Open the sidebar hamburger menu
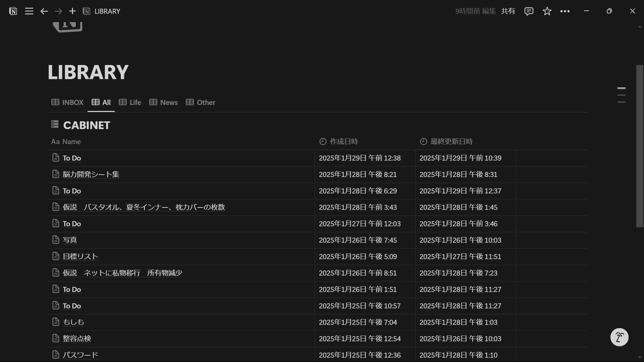Viewport: 644px width, 362px height. click(x=29, y=11)
